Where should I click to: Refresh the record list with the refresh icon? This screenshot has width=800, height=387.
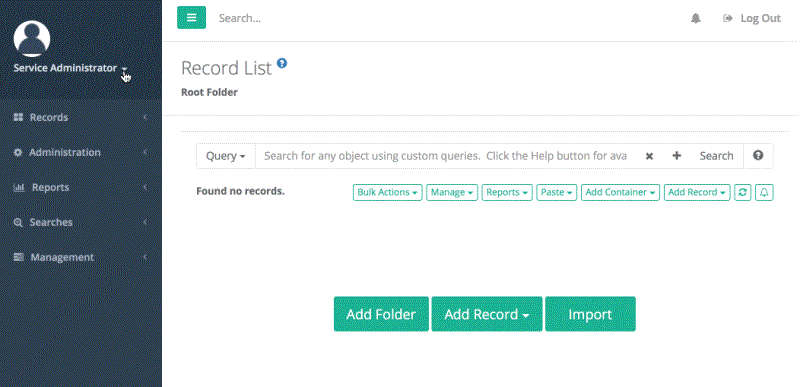[x=742, y=192]
